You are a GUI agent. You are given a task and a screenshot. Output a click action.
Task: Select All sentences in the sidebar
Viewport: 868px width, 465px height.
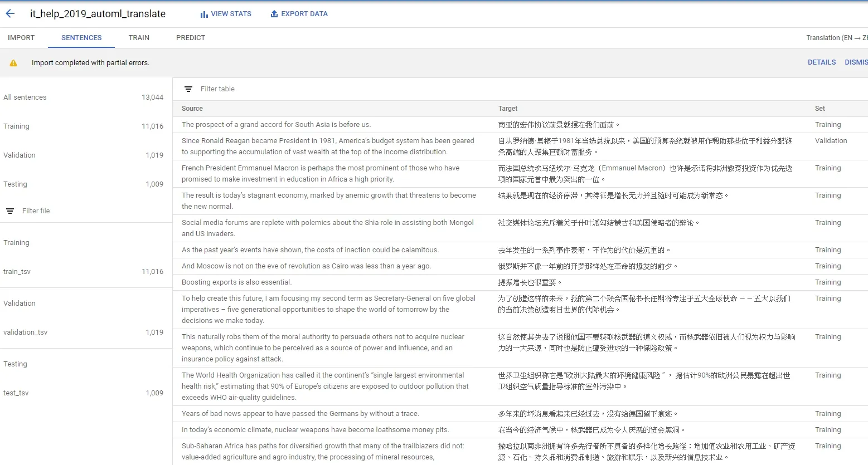(x=84, y=97)
